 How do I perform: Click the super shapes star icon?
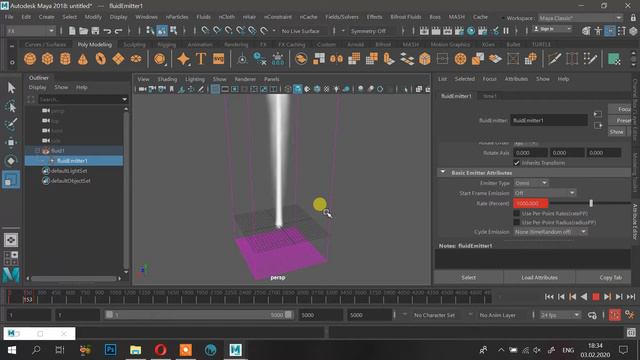tap(183, 59)
